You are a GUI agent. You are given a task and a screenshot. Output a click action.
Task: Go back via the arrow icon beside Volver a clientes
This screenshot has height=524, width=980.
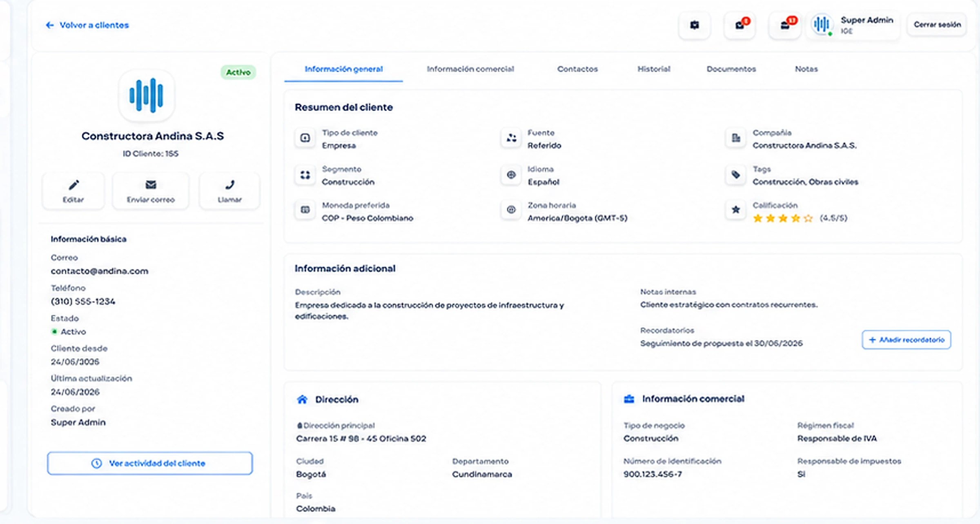[x=50, y=25]
